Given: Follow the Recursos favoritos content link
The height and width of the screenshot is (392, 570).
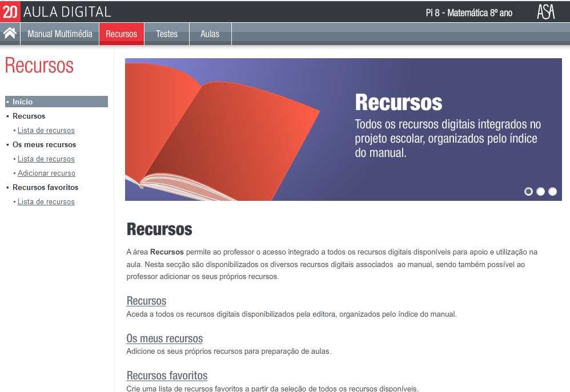Looking at the screenshot, I should (x=167, y=375).
